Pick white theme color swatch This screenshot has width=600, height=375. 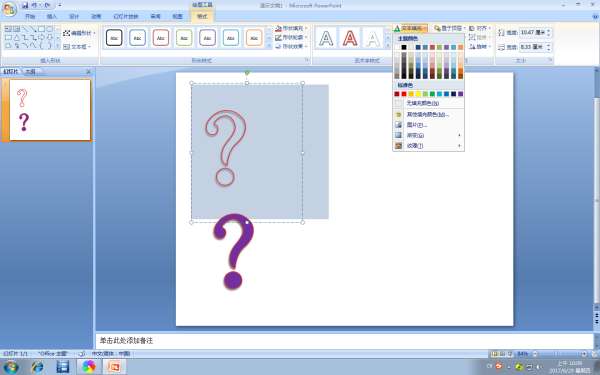click(x=397, y=47)
